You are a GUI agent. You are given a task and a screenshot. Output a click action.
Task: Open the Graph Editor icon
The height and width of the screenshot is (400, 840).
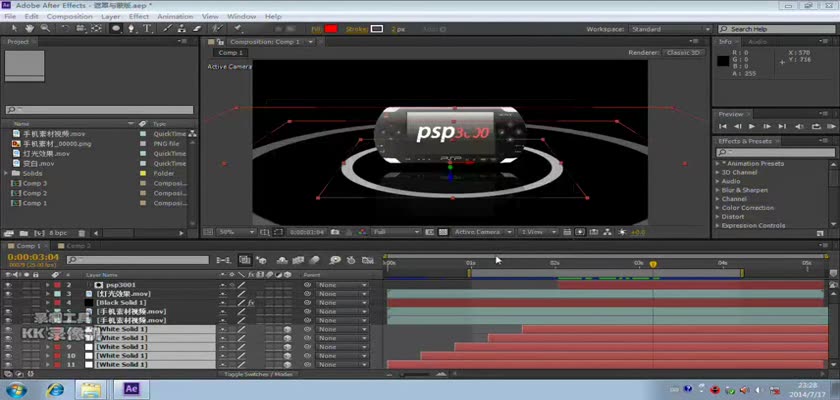[368, 260]
